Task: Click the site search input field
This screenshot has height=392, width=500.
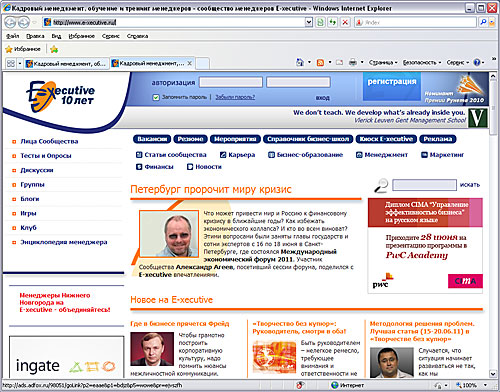Action: pos(424,185)
